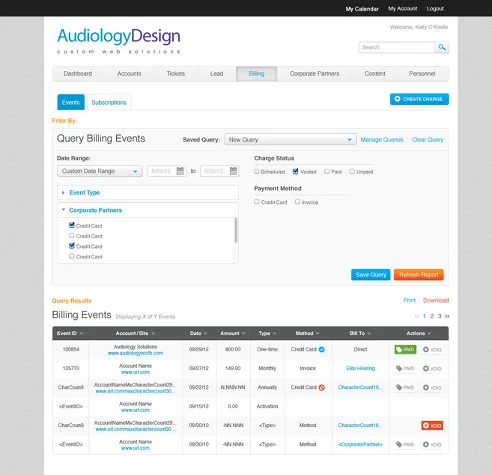Mark event 125770 as paid
The image size is (492, 475).
405,368
